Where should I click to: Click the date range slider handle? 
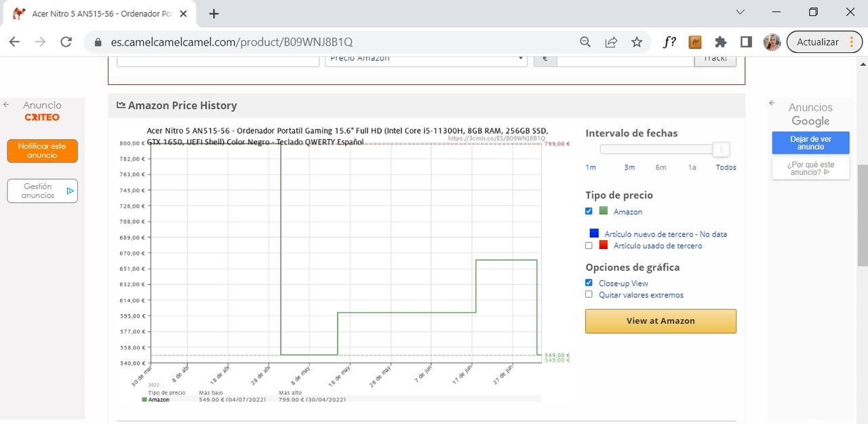pyautogui.click(x=722, y=149)
